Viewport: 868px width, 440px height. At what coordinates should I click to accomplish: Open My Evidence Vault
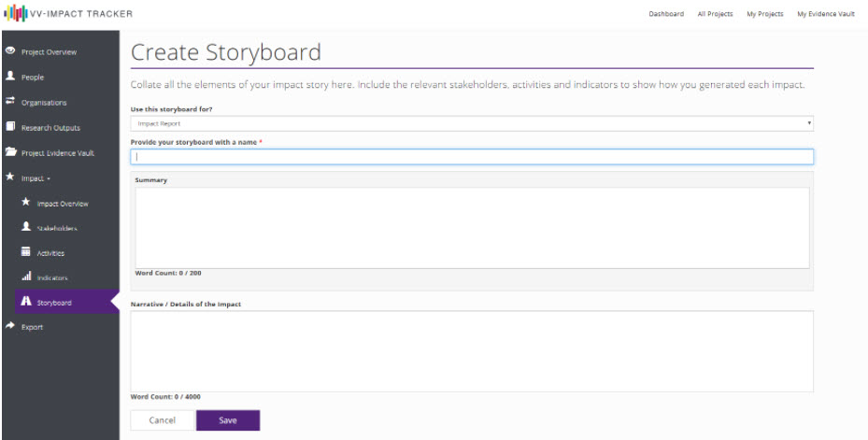point(826,14)
